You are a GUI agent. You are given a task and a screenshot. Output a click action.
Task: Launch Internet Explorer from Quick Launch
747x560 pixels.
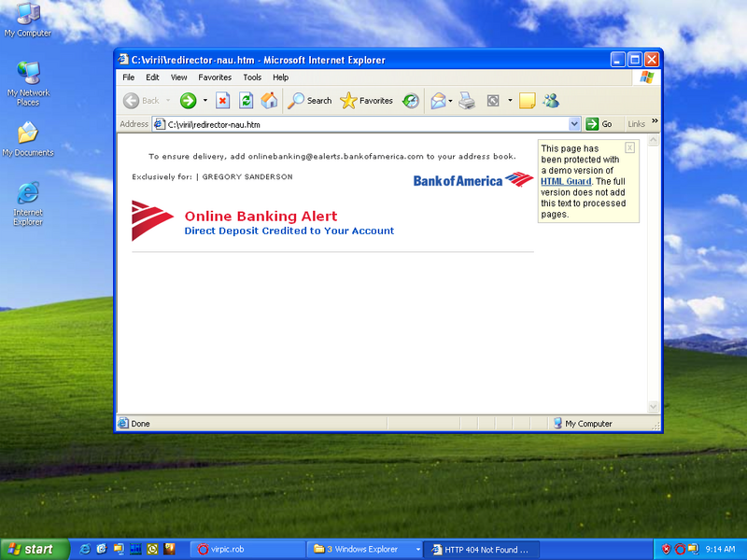pyautogui.click(x=85, y=549)
